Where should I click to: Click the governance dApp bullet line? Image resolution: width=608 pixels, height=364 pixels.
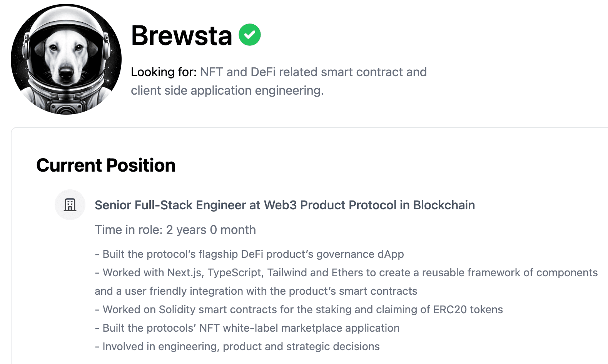pos(249,254)
